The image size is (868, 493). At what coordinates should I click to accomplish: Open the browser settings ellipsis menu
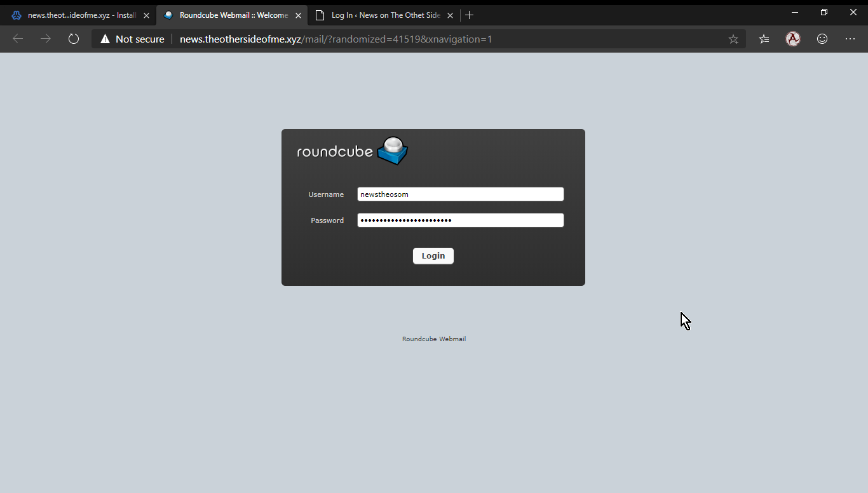coord(850,39)
